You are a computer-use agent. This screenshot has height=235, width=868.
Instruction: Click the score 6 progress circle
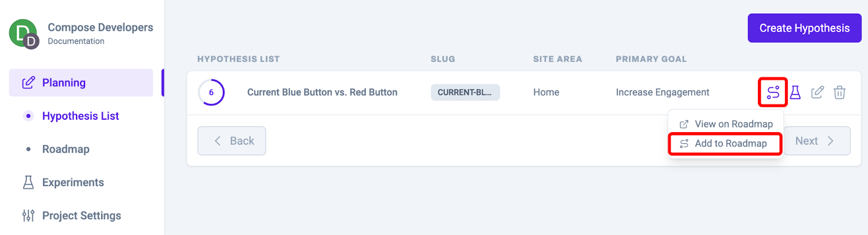211,93
